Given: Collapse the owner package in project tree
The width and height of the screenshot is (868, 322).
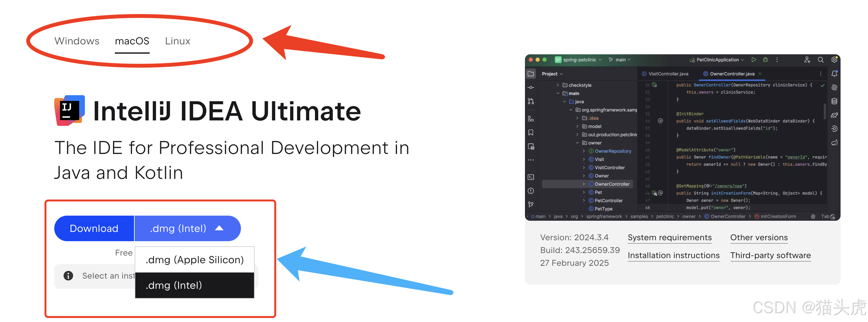Looking at the screenshot, I should point(578,142).
